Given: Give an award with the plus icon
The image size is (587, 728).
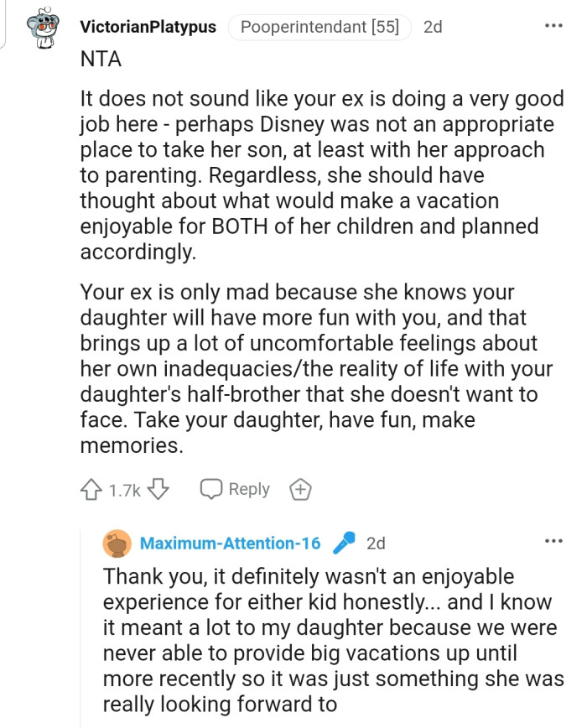Looking at the screenshot, I should (x=299, y=490).
